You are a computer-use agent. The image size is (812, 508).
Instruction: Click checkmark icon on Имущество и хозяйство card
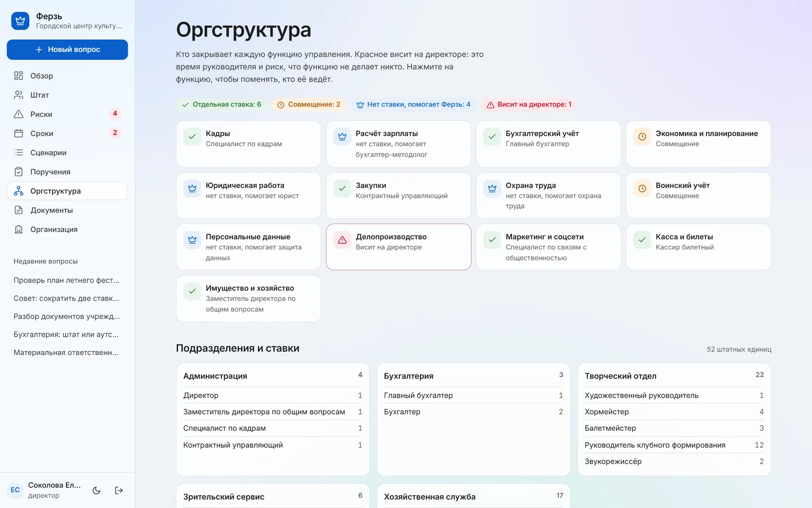192,291
